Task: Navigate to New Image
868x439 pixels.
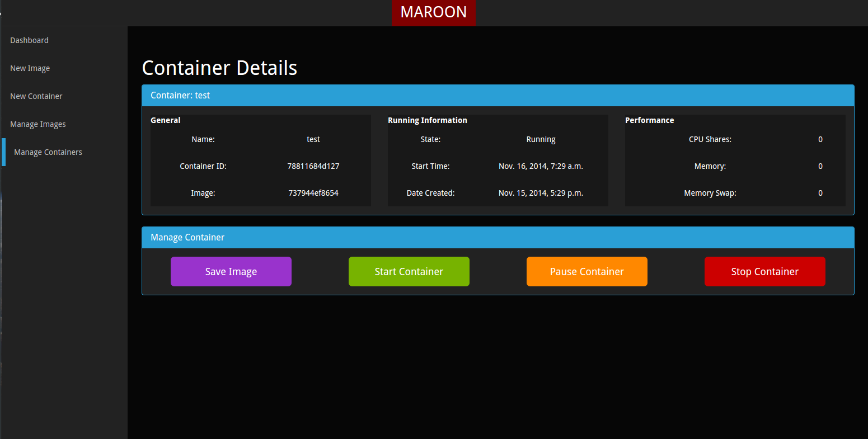Action: pos(30,68)
